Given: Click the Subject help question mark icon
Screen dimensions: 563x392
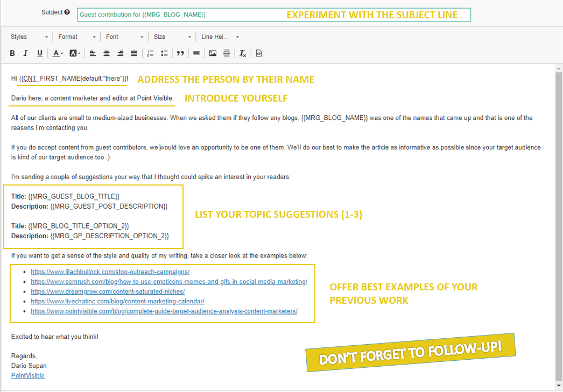Looking at the screenshot, I should coord(67,12).
